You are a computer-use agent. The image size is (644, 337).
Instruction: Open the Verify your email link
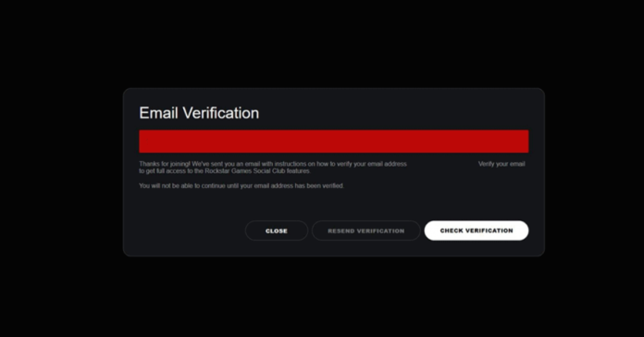pos(502,164)
